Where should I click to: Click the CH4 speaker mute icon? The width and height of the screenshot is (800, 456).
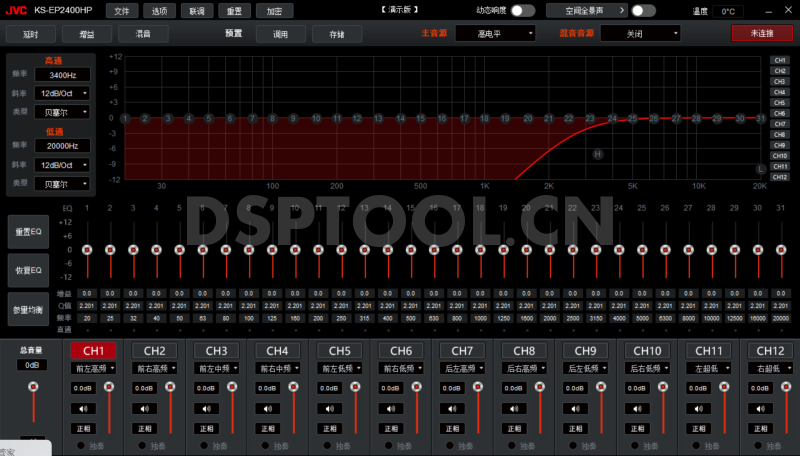click(269, 408)
